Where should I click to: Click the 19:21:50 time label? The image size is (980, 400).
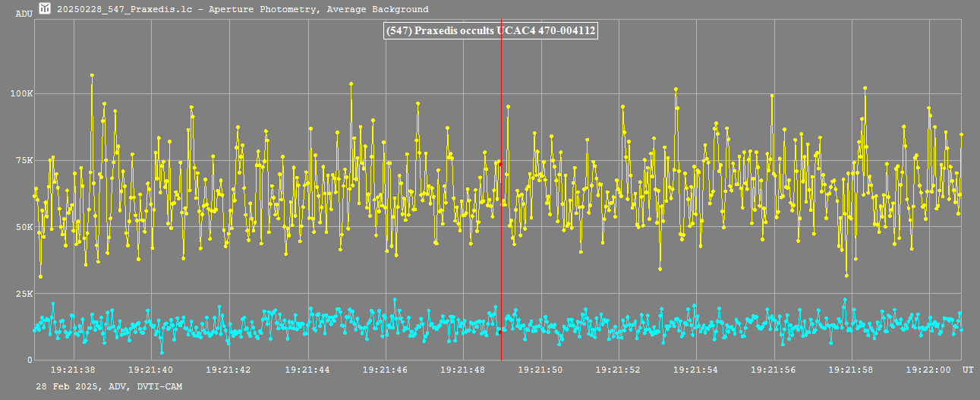click(541, 370)
